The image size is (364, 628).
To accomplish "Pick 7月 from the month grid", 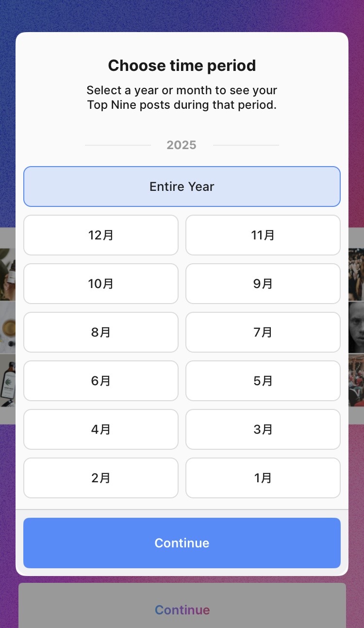I will pos(263,332).
